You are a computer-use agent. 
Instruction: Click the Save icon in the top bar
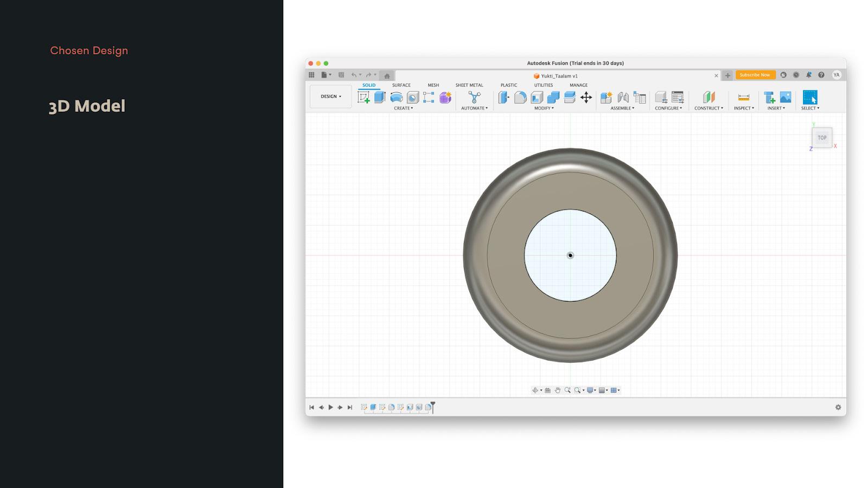click(x=341, y=75)
